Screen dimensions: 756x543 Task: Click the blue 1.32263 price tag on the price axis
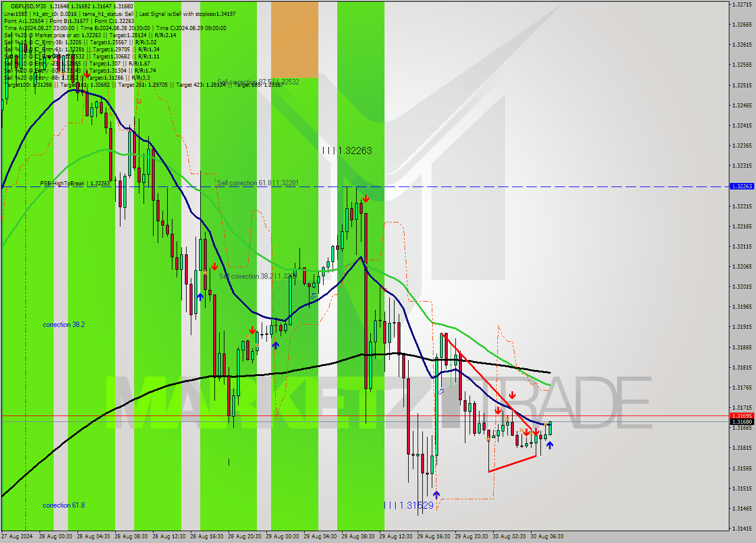tap(742, 186)
